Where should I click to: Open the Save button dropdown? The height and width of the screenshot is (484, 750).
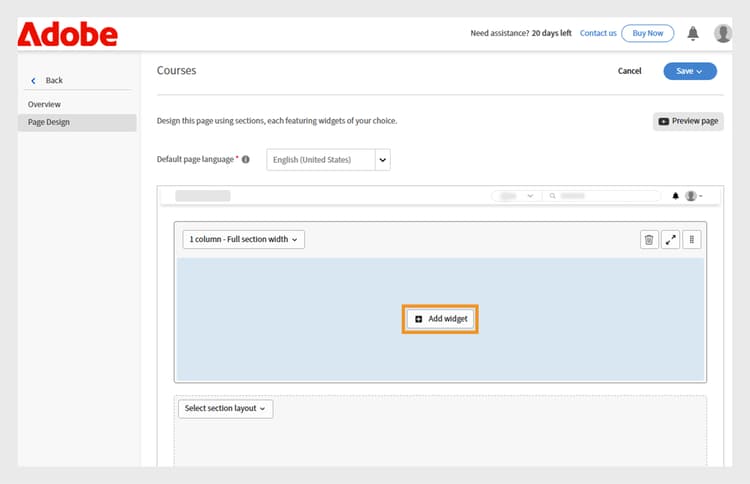click(690, 71)
